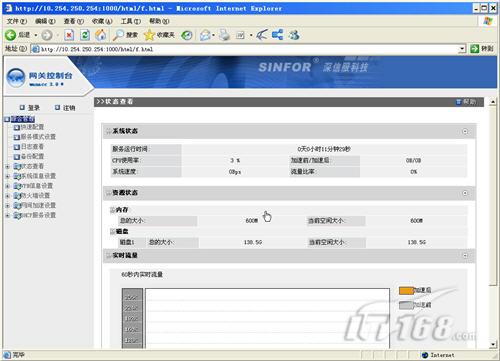The height and width of the screenshot is (361, 500).
Task: Refresh the page via toolbar icon
Action: (x=85, y=35)
